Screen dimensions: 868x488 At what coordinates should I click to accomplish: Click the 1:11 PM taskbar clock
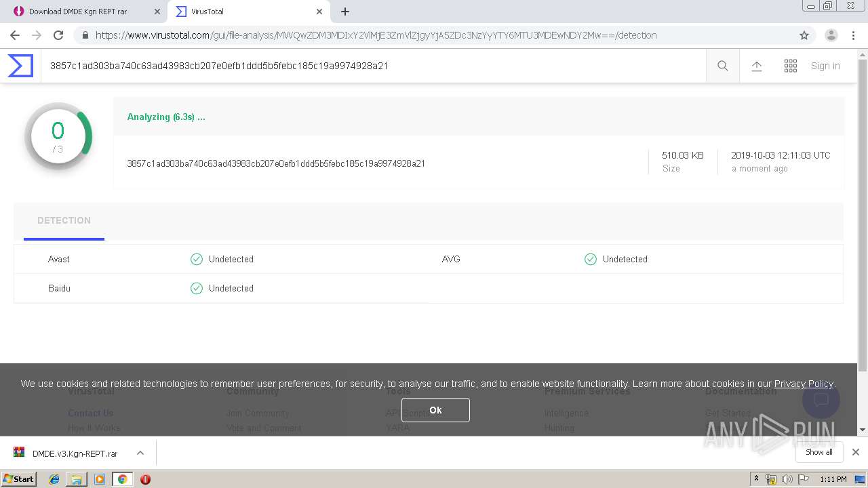[x=833, y=479]
